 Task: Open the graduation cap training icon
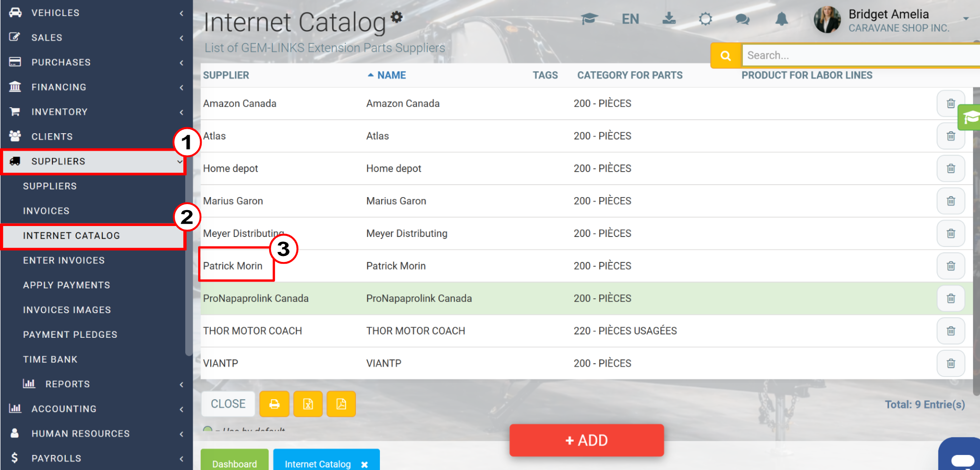589,19
